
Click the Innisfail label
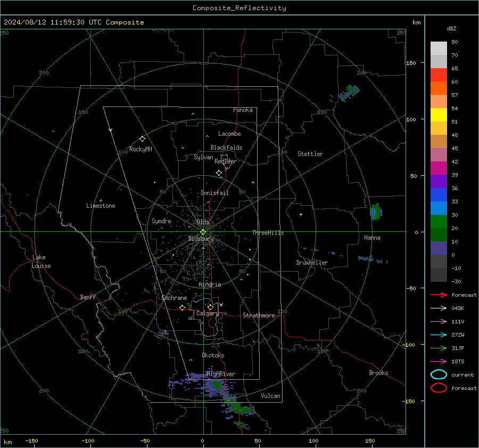pyautogui.click(x=214, y=193)
